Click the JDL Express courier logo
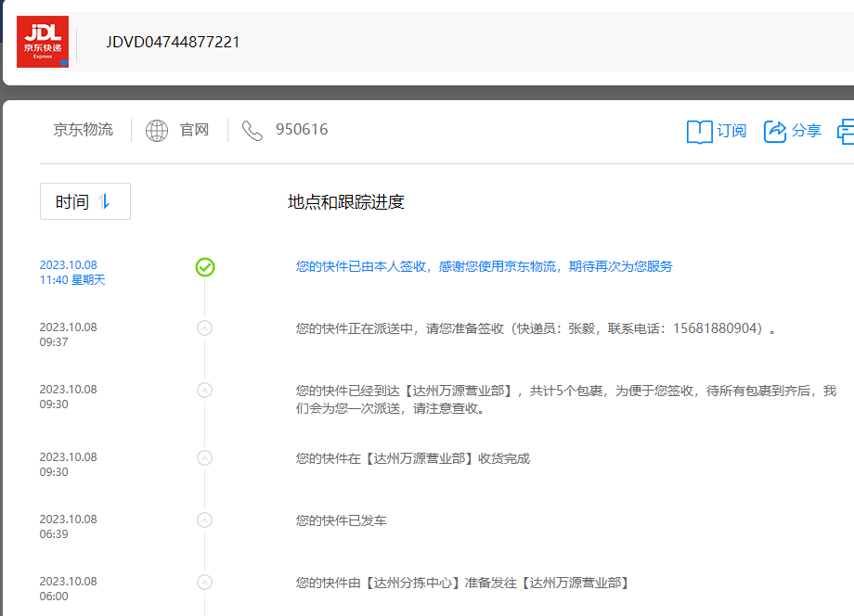 click(x=43, y=42)
